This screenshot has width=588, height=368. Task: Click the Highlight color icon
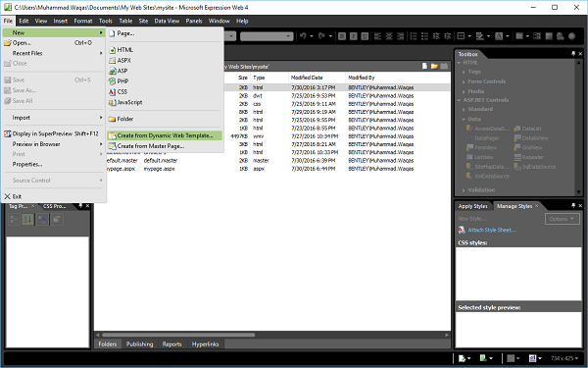[479, 36]
